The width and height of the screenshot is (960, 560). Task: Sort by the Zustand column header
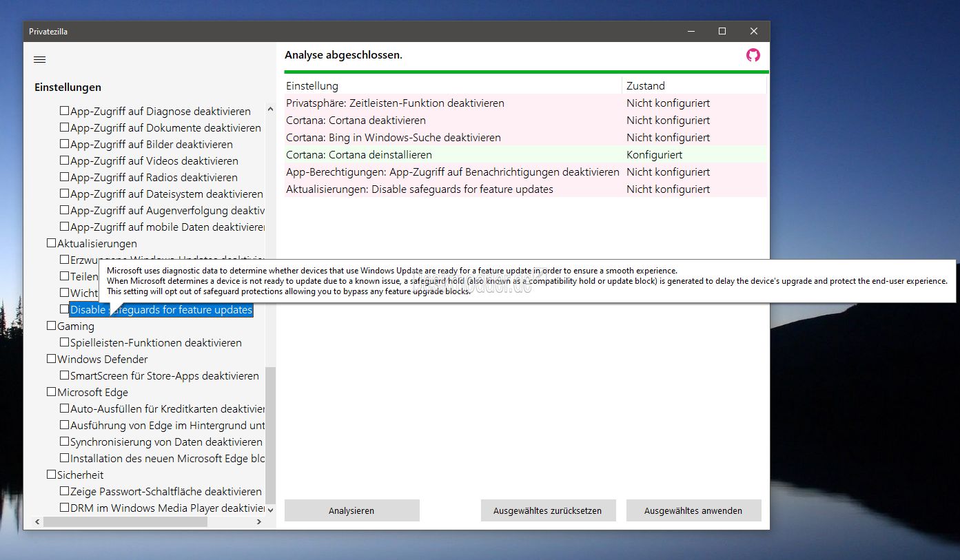[694, 85]
